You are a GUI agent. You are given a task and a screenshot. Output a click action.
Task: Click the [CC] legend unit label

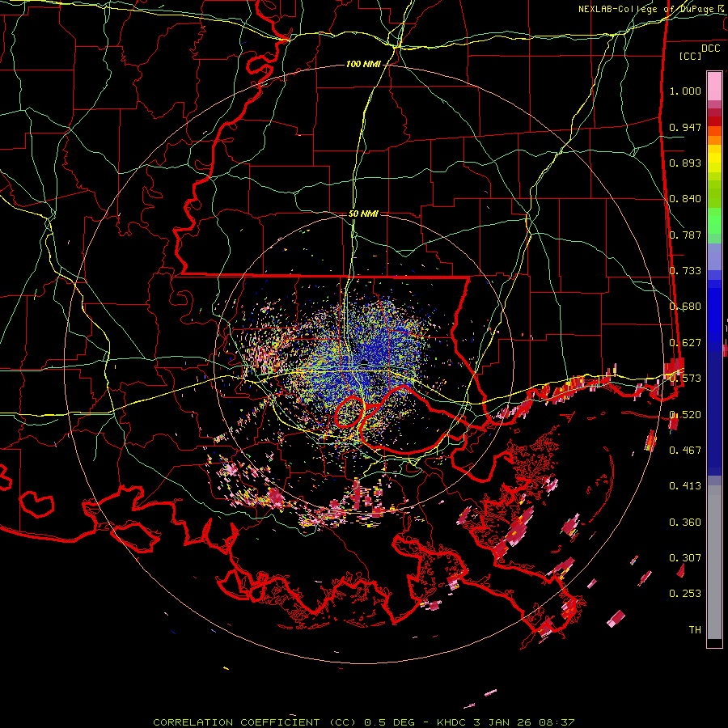690,56
